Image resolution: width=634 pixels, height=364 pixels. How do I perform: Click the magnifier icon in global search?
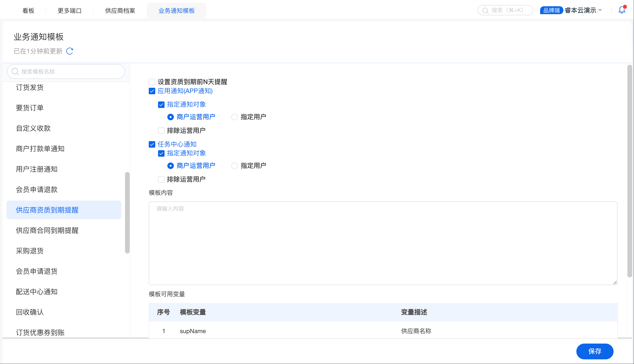pos(485,10)
